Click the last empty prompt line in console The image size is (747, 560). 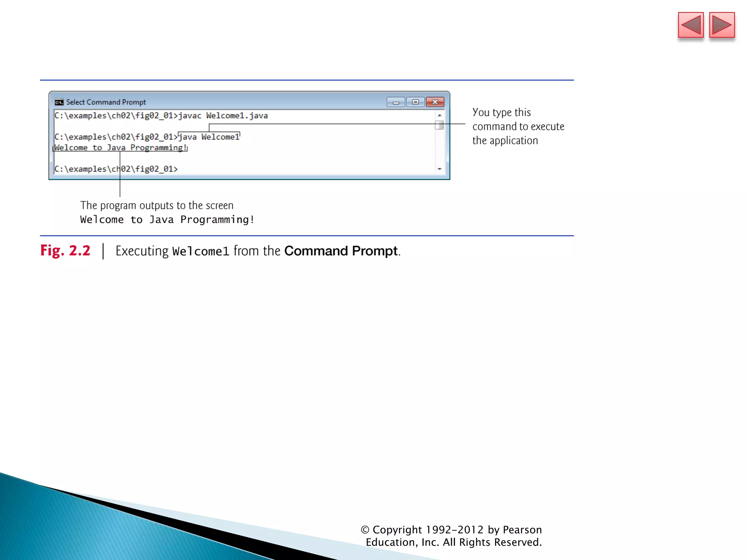tap(116, 169)
